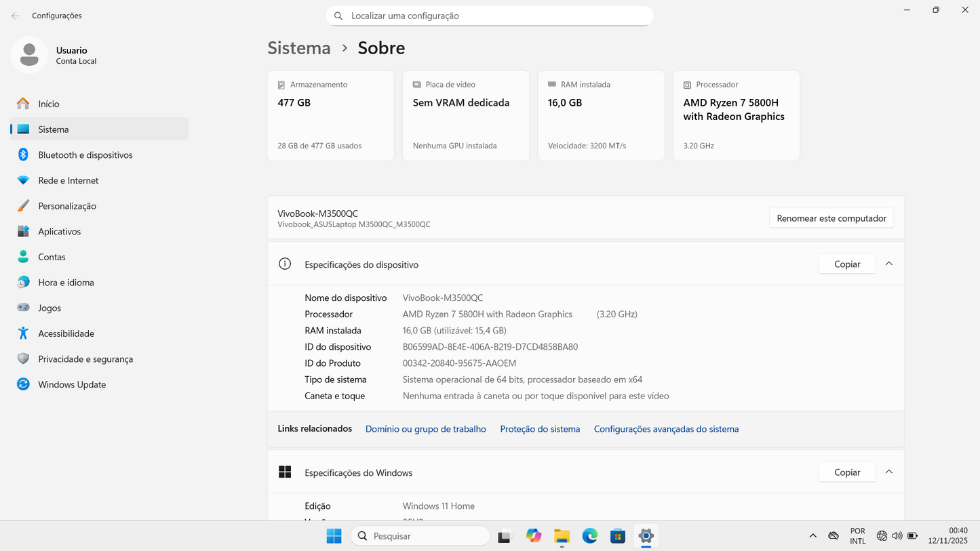The image size is (980, 551).
Task: Show hidden icons in the system tray
Action: click(x=813, y=535)
